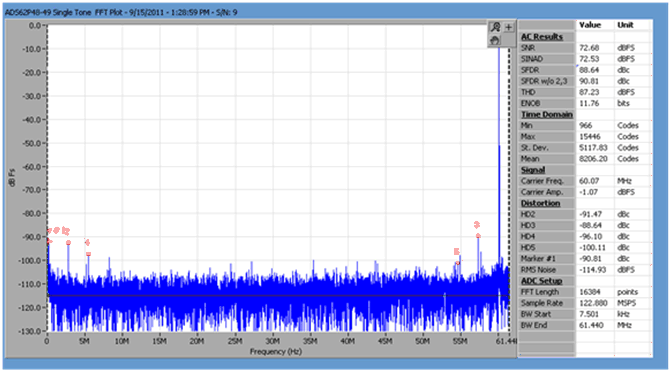Click the HD3 value -88.64

(x=590, y=226)
